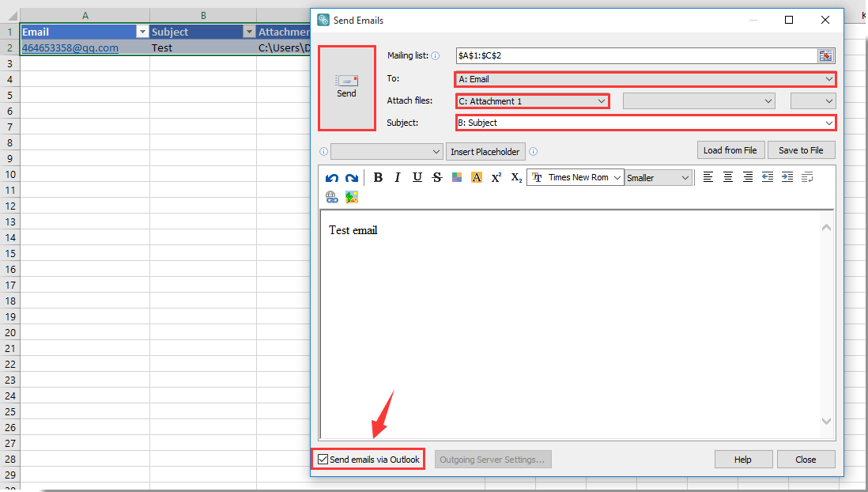Save the email template using Save to File
The image size is (868, 492).
coord(801,149)
